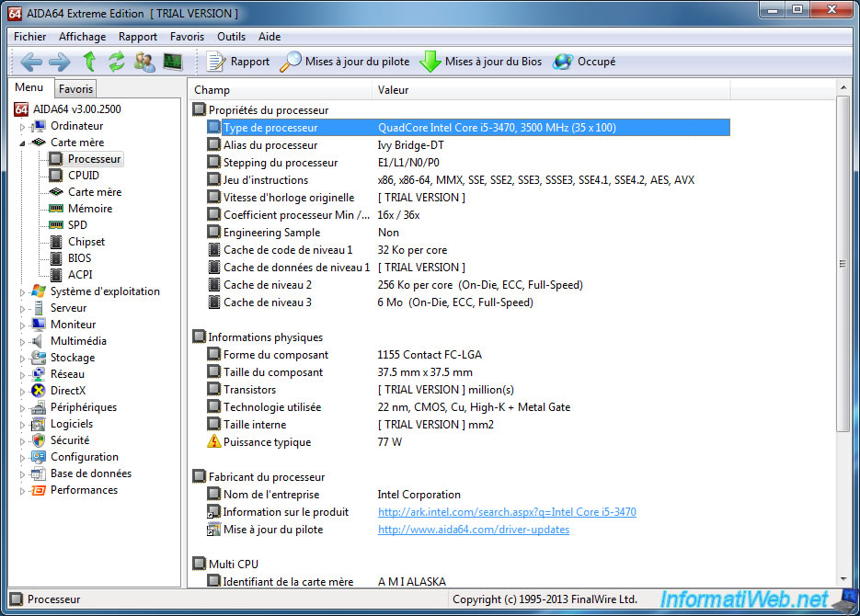Expand the Moniteur tree node
This screenshot has height=616, width=860.
(22, 325)
